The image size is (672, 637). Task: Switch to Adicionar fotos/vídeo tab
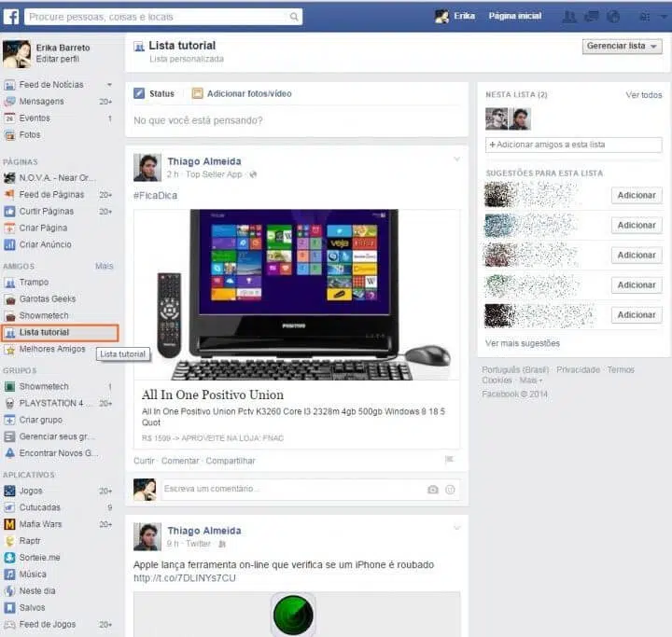[x=242, y=93]
